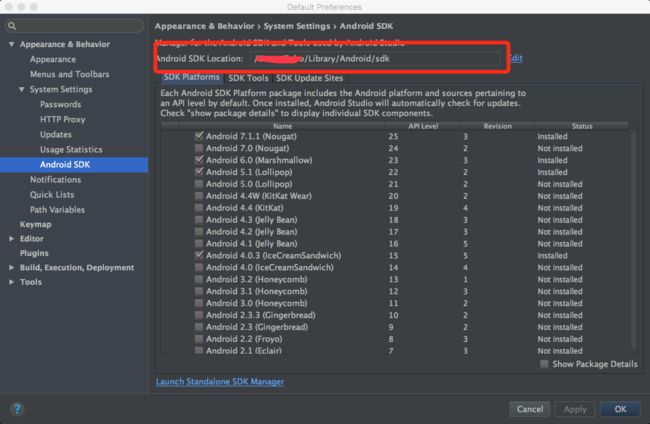Check Android 4.4 (KitKat) checkbox
This screenshot has width=650, height=424.
coord(199,208)
